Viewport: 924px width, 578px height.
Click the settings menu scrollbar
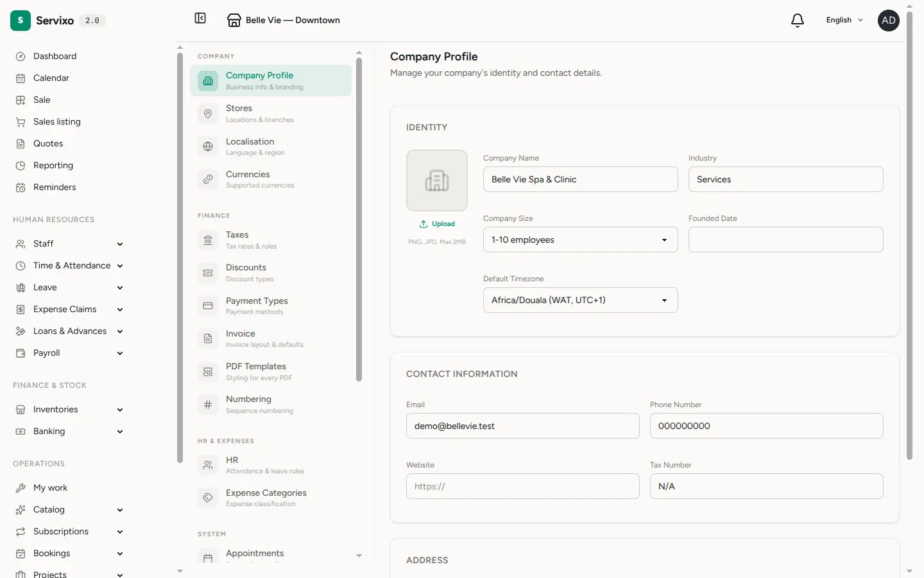point(359,220)
